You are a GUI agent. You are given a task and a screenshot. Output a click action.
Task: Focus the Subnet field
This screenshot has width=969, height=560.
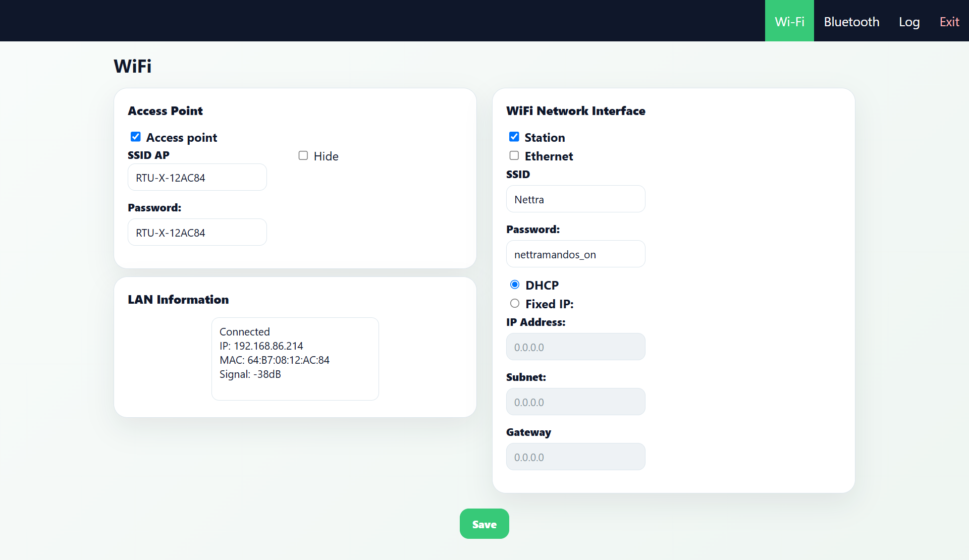(576, 402)
